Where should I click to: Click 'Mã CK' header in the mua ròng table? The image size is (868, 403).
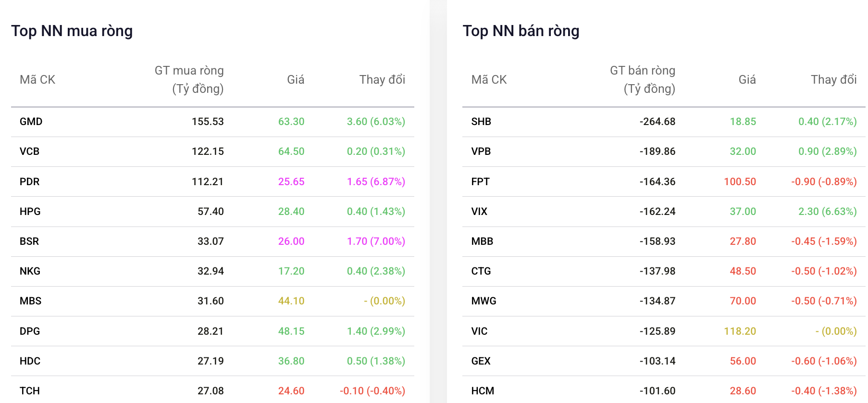(x=37, y=80)
